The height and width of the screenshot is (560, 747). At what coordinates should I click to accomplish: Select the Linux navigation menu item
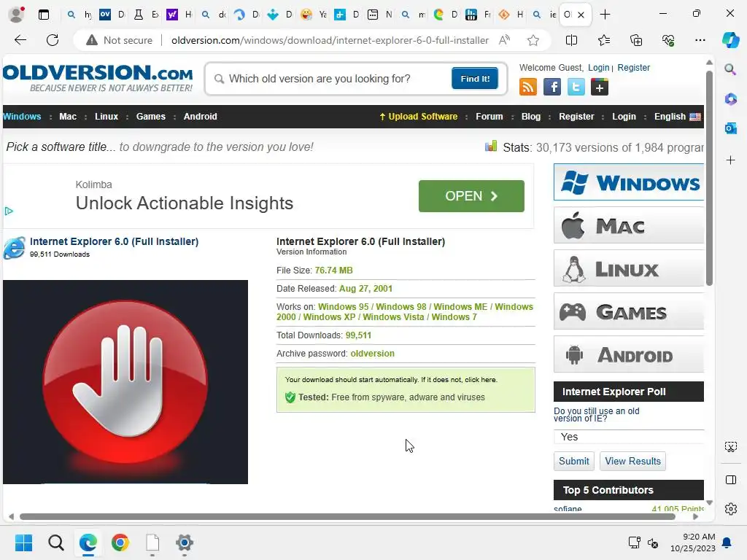coord(107,117)
